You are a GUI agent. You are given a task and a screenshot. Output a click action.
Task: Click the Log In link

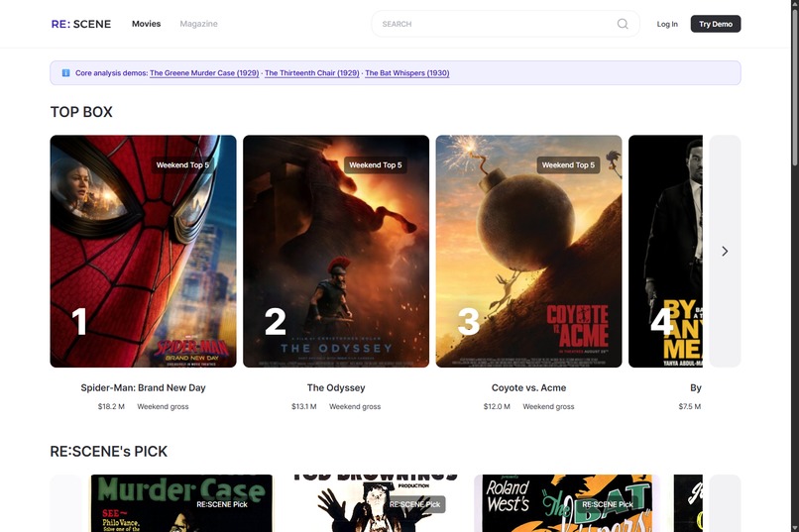(x=667, y=24)
